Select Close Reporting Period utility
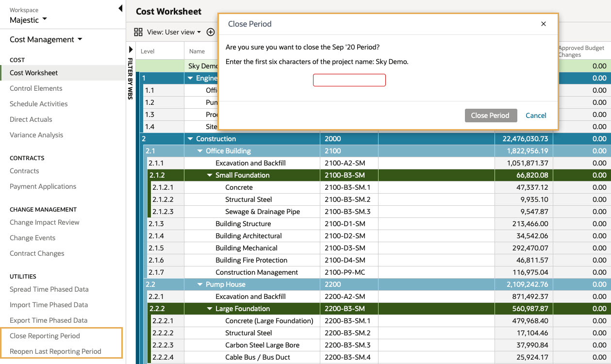611x364 pixels. tap(45, 336)
